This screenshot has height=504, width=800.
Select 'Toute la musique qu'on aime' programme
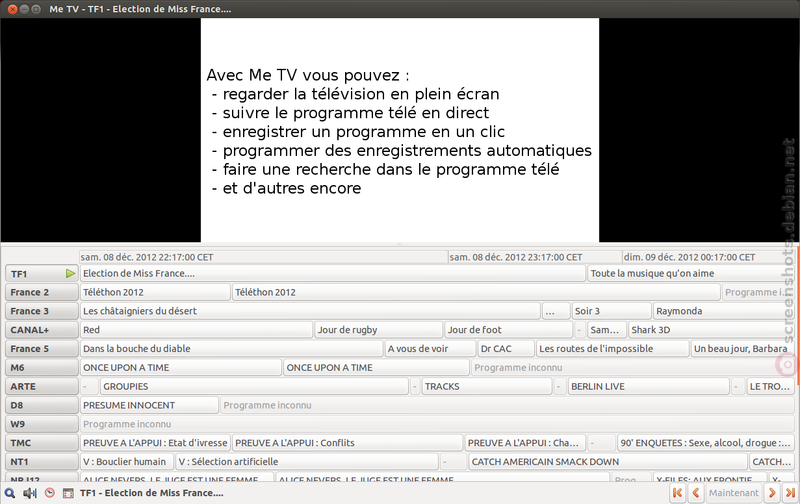tap(691, 273)
